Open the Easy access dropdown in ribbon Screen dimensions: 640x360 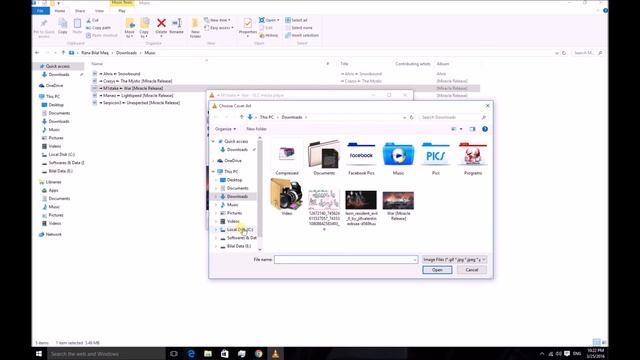click(219, 28)
